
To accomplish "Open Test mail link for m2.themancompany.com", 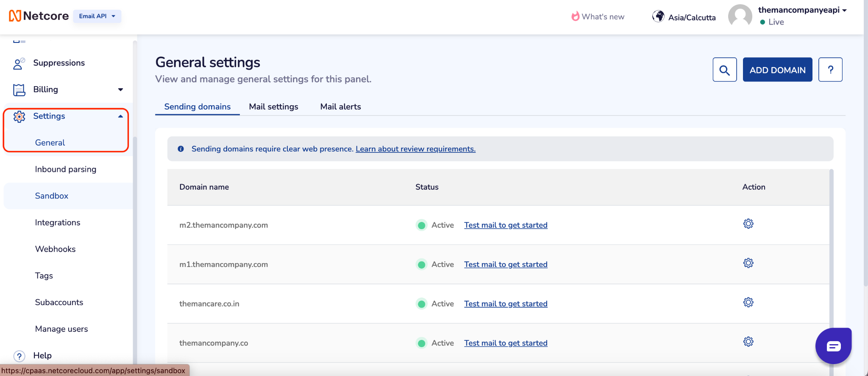I will 506,225.
